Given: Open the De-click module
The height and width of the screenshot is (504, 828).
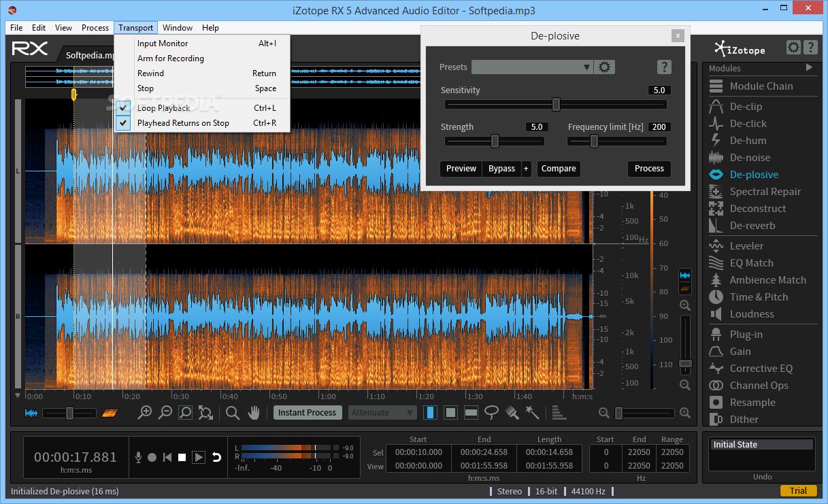Looking at the screenshot, I should (748, 124).
